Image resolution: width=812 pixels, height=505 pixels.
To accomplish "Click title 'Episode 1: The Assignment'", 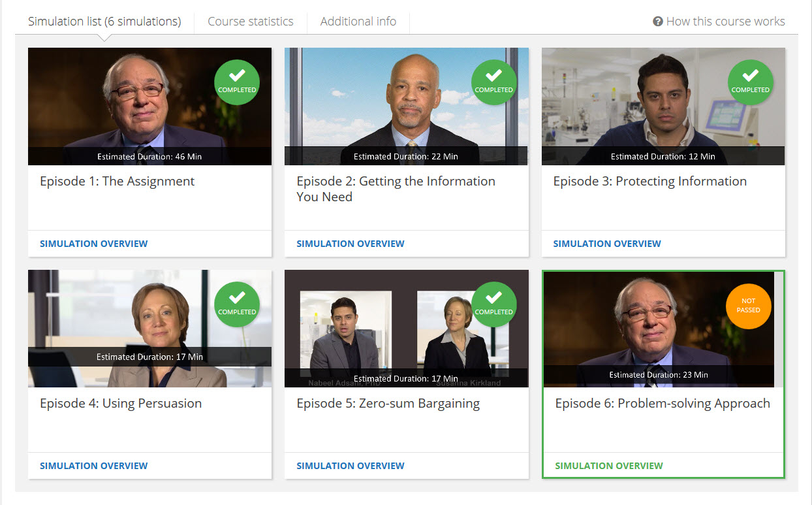I will point(117,182).
